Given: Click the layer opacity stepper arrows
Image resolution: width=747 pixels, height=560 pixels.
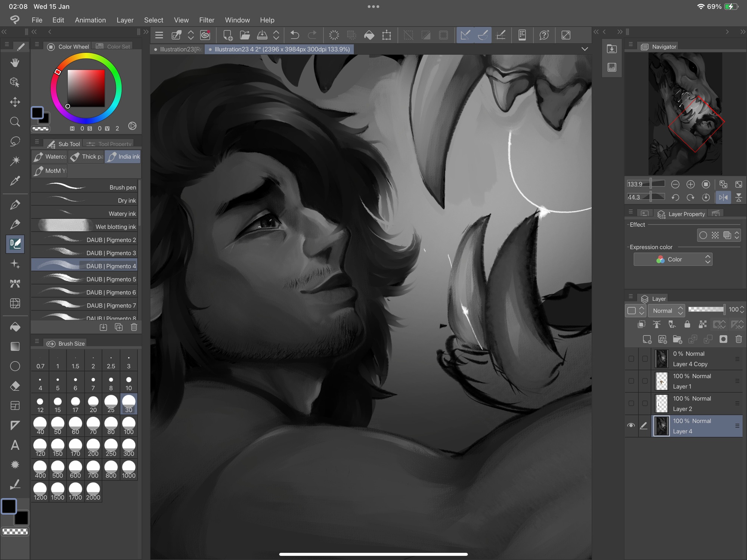Looking at the screenshot, I should click(x=742, y=309).
